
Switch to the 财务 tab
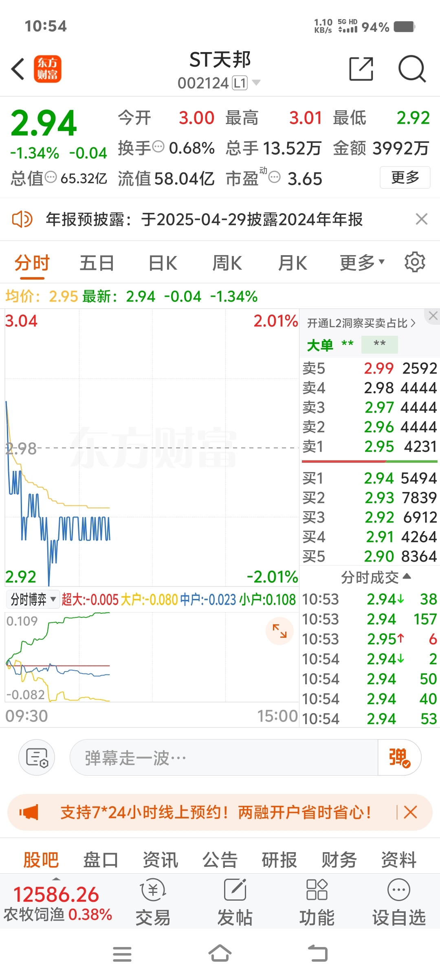(339, 861)
